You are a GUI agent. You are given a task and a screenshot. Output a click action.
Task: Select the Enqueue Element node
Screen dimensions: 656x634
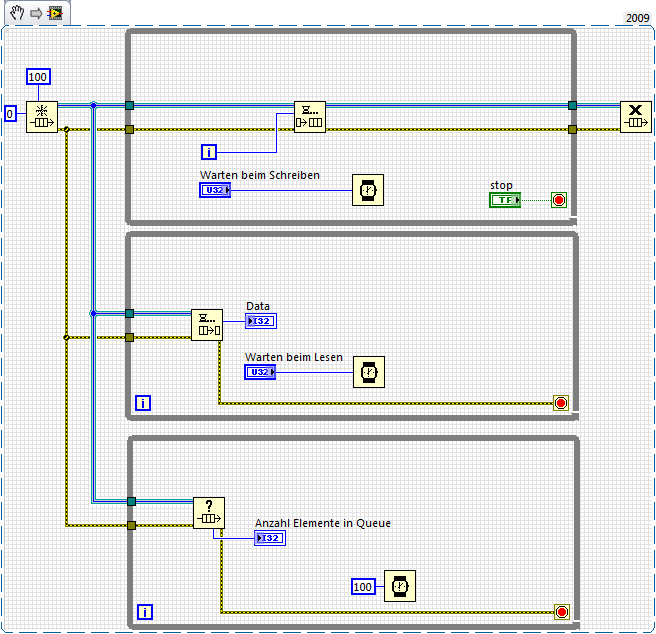(310, 117)
